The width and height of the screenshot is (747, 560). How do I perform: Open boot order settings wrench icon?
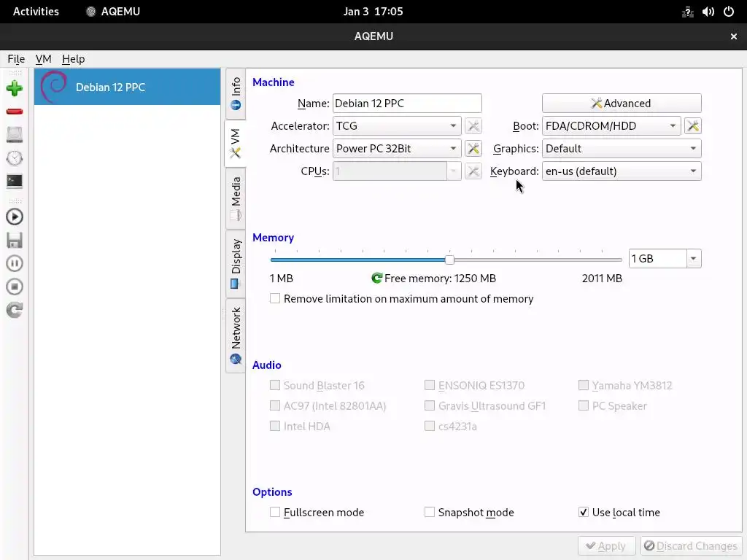693,126
